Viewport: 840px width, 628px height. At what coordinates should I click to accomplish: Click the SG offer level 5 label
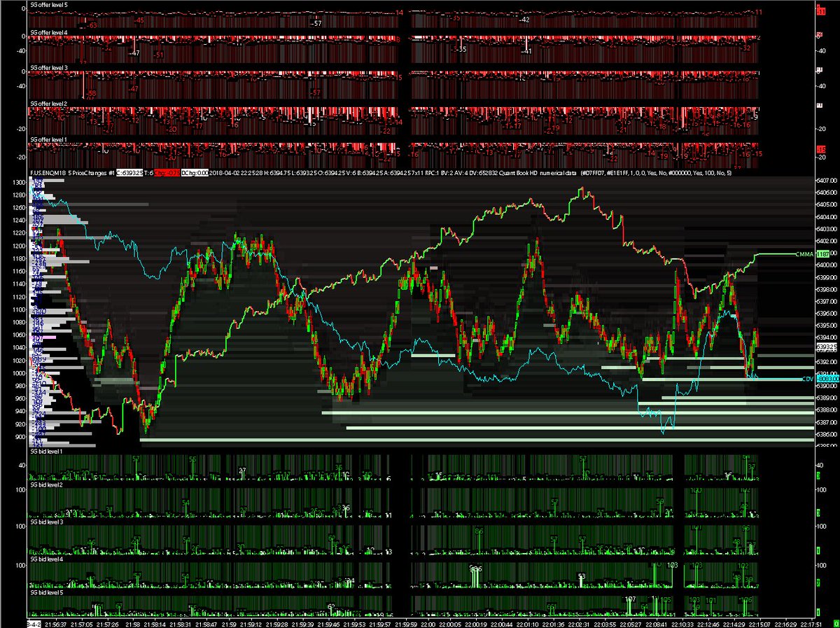48,5
